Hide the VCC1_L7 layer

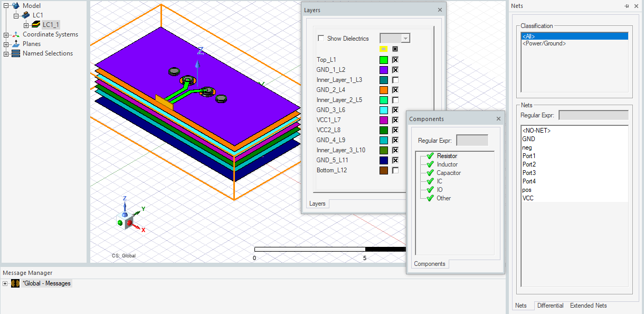pyautogui.click(x=395, y=120)
